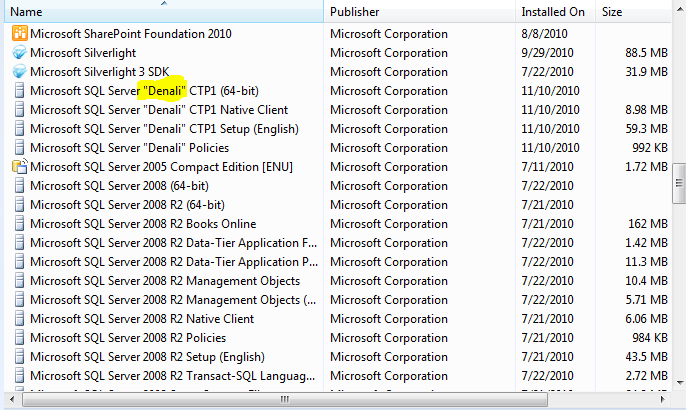Click icon beside "Denali" CTP1 Native Client

pos(20,109)
